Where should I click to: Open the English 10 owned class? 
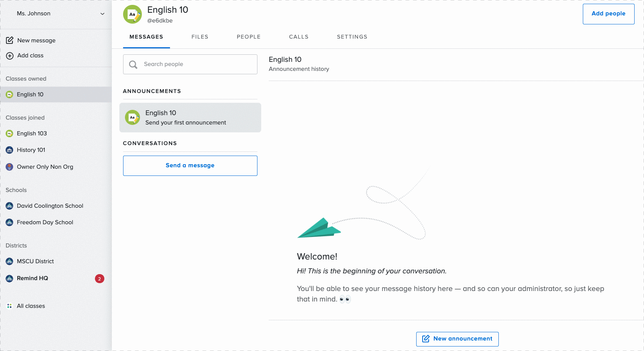(x=56, y=94)
